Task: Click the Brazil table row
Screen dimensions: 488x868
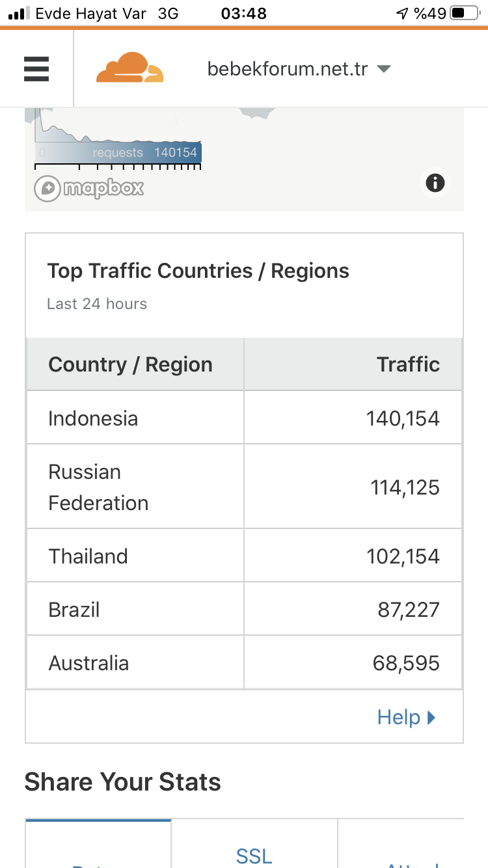Action: 244,609
